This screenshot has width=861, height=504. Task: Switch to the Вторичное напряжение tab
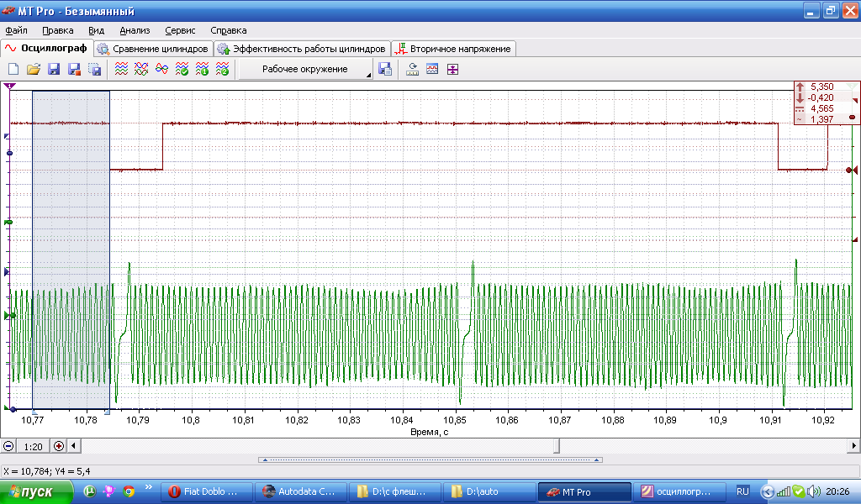(454, 49)
